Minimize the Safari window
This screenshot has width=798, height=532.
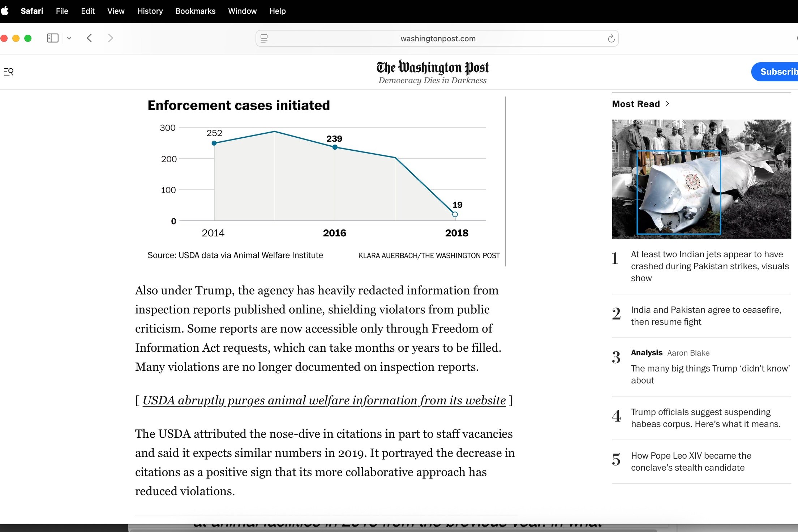16,38
